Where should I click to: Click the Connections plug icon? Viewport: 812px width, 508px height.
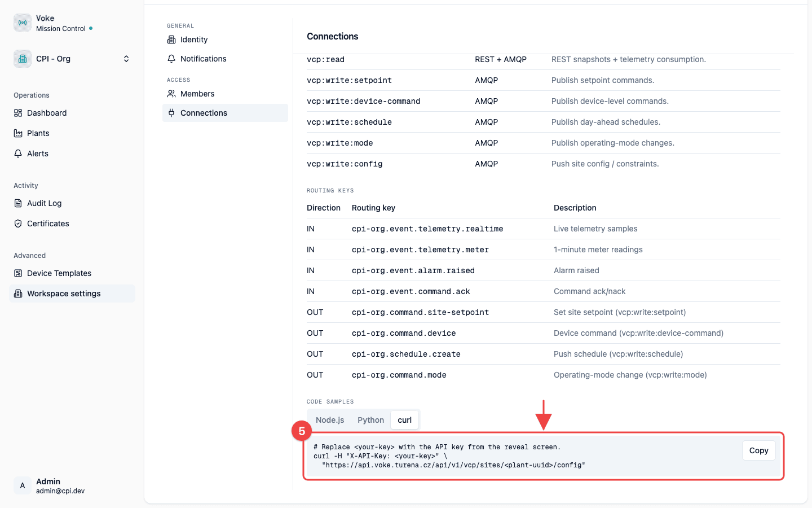click(x=171, y=113)
